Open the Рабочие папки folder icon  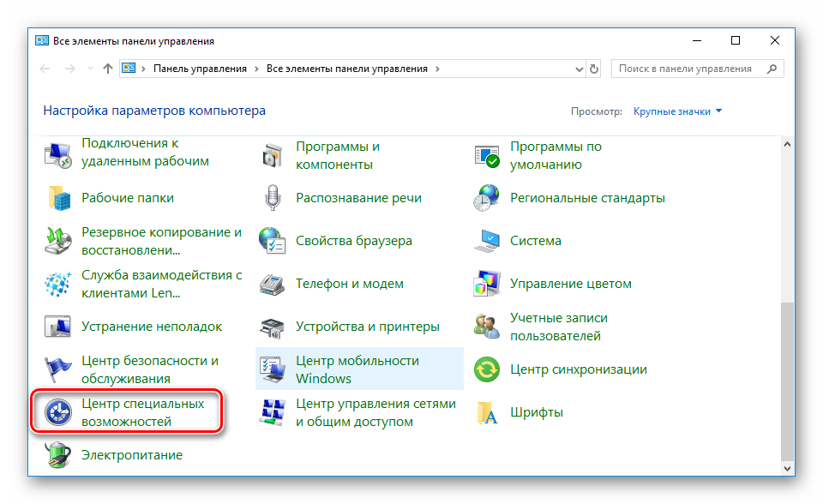pyautogui.click(x=57, y=198)
